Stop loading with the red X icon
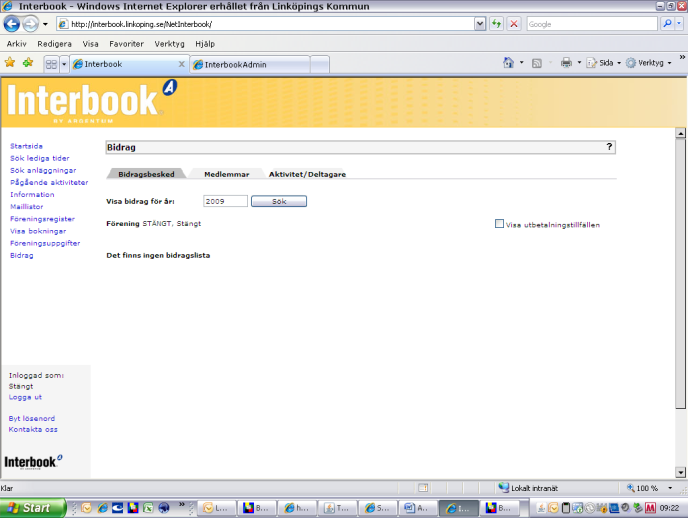Screen dimensions: 688x518 tap(514, 24)
